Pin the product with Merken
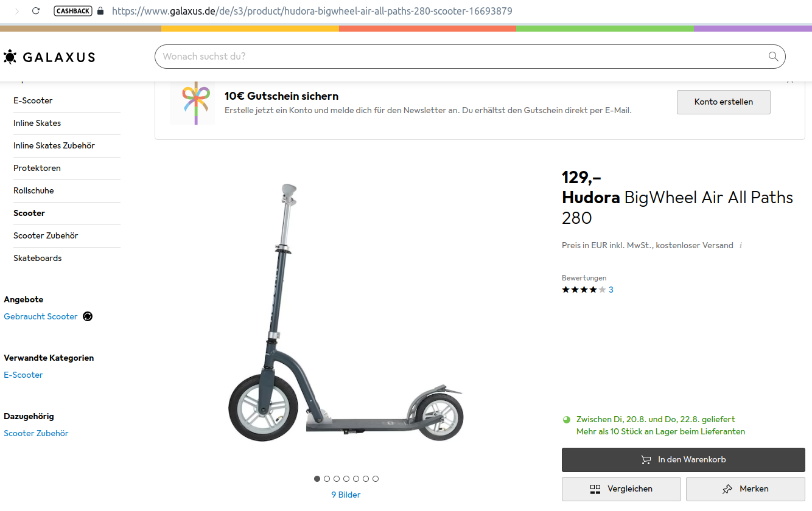This screenshot has height=511, width=812. (745, 489)
